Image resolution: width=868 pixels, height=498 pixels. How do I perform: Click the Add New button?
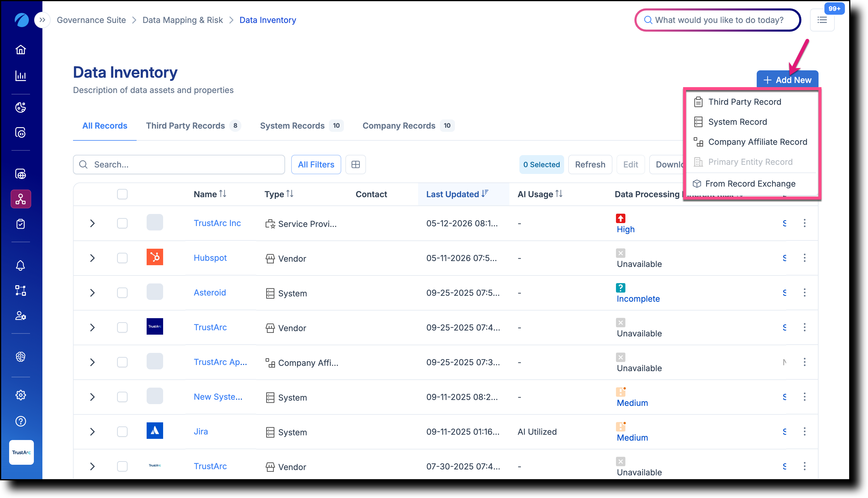coord(787,80)
